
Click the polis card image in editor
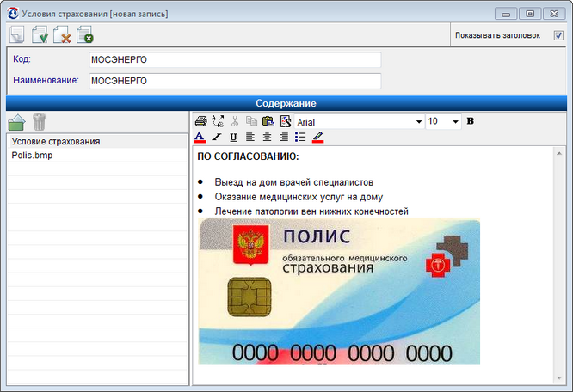(339, 291)
